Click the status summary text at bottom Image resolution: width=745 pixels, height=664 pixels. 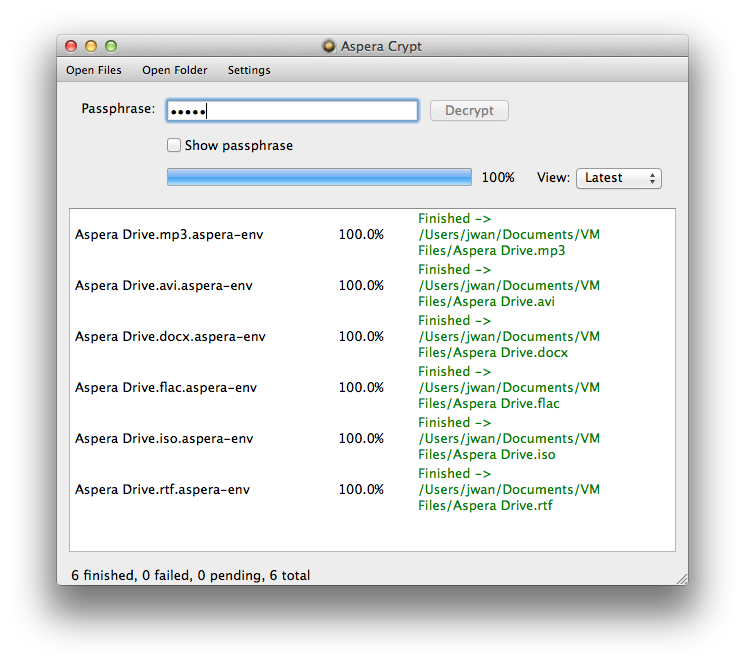191,575
